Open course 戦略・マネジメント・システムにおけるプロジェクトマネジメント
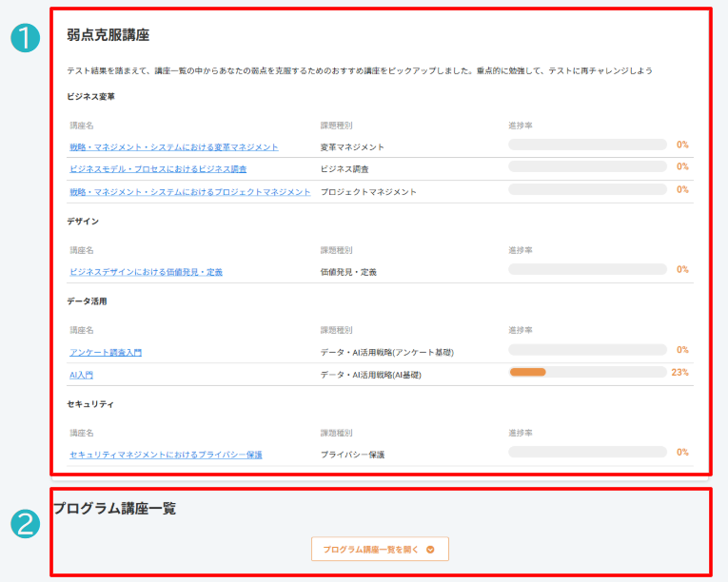 point(190,192)
